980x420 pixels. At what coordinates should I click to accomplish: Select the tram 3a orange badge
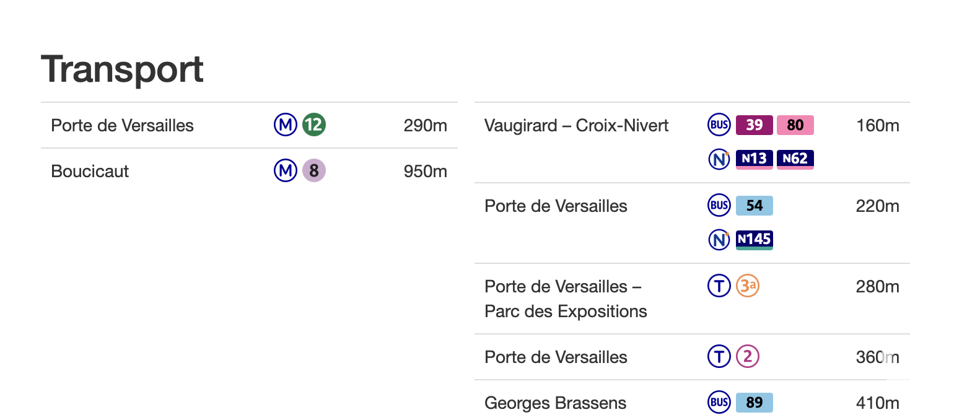748,286
